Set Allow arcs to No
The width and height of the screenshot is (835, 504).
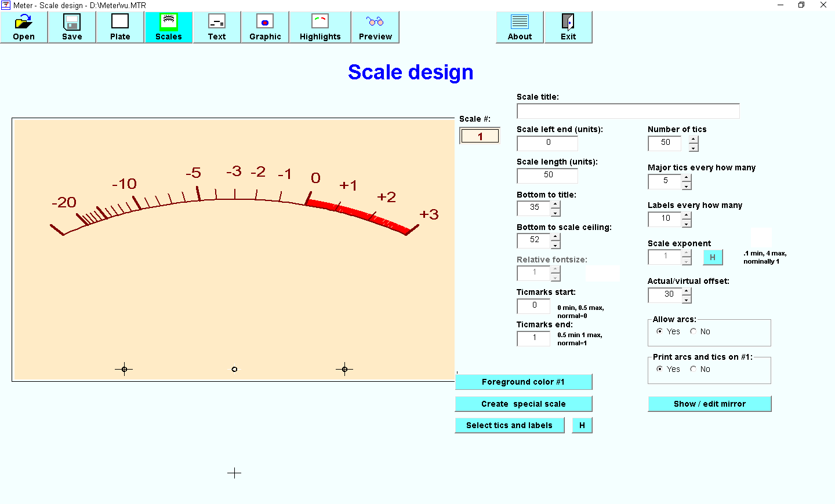[694, 331]
